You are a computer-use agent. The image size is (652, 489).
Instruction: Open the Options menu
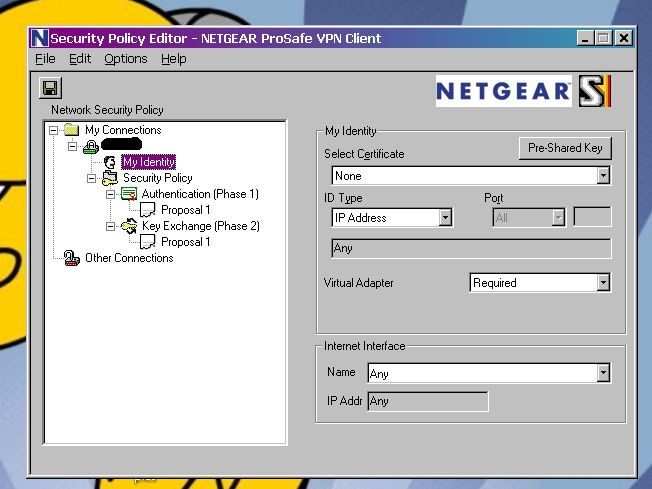(x=126, y=59)
